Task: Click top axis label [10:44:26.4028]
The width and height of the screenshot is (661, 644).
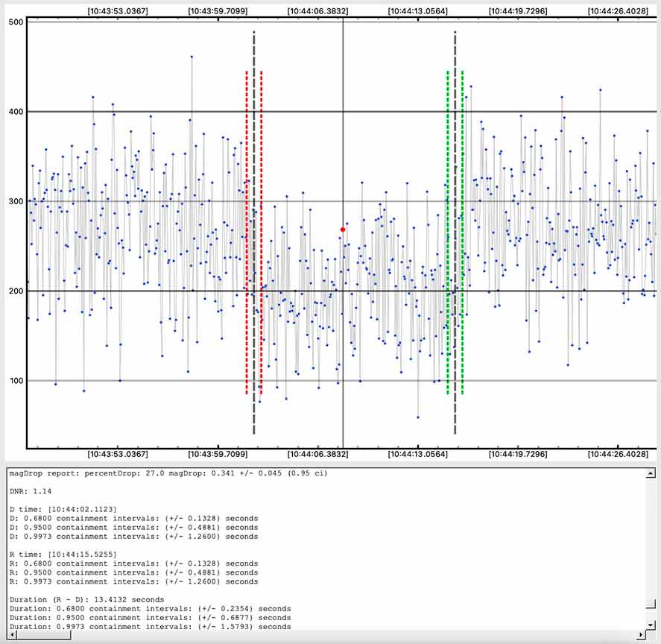Action: point(618,11)
